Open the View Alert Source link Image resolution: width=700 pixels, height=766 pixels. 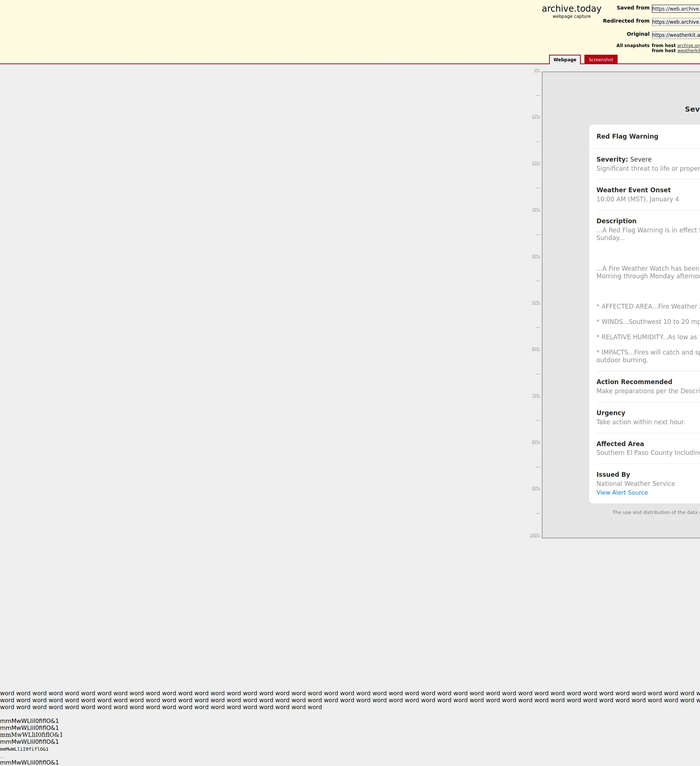coord(622,492)
